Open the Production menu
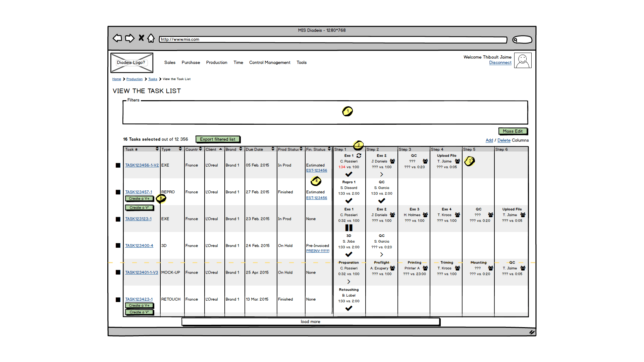 tap(216, 62)
